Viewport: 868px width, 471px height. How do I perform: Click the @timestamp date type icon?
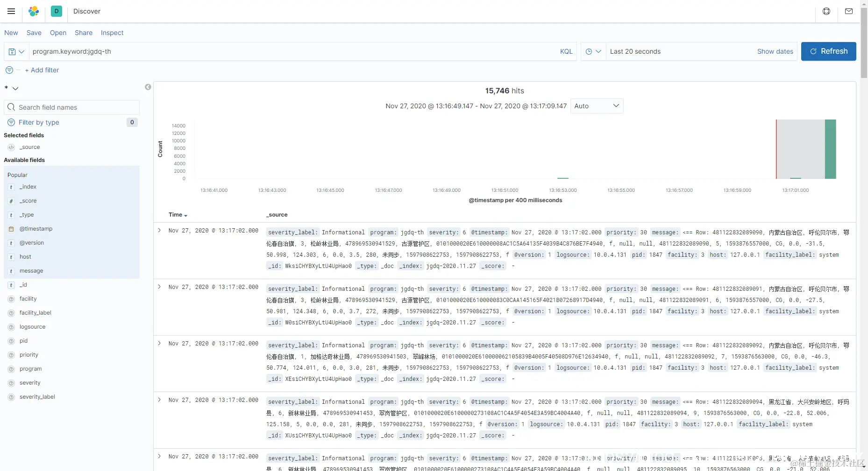tap(11, 229)
